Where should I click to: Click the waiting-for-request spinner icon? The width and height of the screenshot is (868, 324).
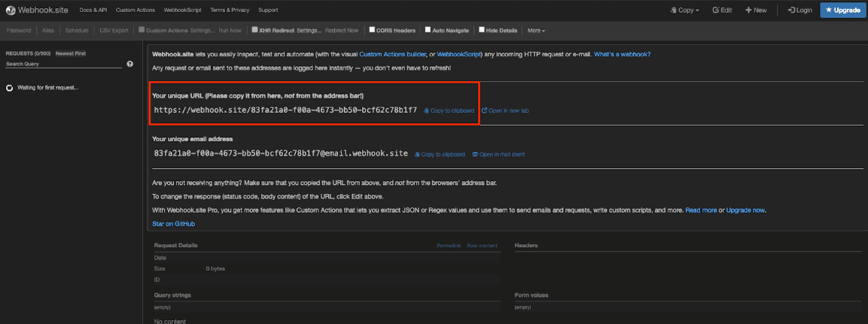pyautogui.click(x=10, y=88)
